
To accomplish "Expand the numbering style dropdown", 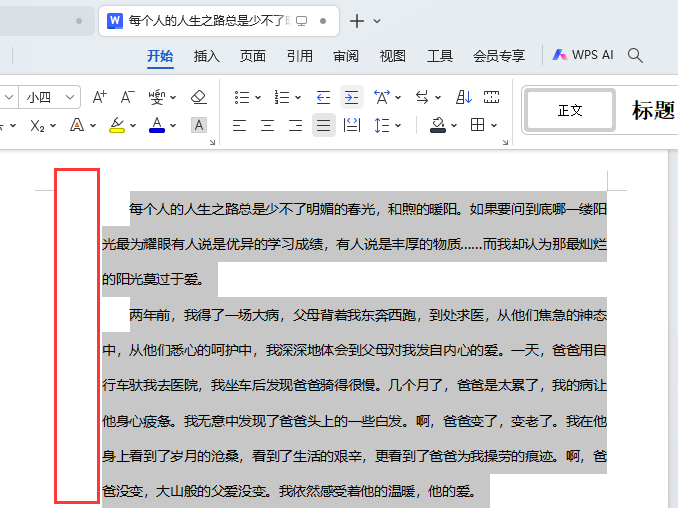I will click(x=298, y=98).
